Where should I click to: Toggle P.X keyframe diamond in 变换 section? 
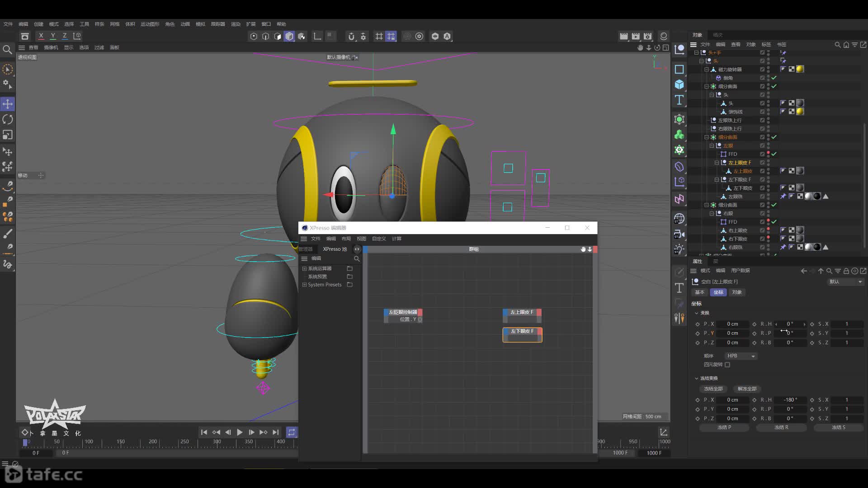click(x=697, y=324)
